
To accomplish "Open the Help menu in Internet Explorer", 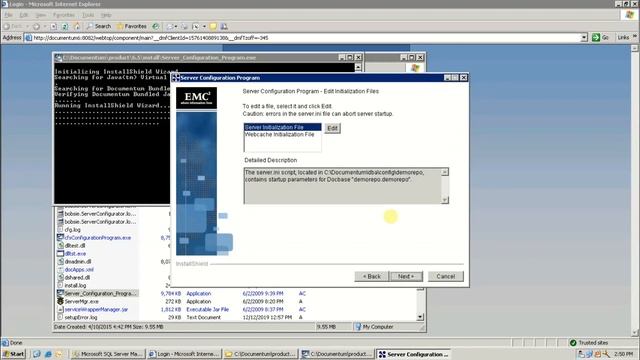I will tap(106, 15).
